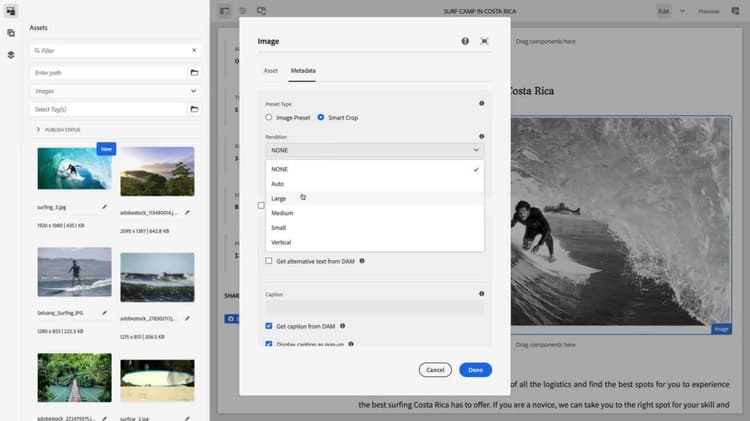Click the Cancel button
This screenshot has width=750, height=421.
[435, 369]
